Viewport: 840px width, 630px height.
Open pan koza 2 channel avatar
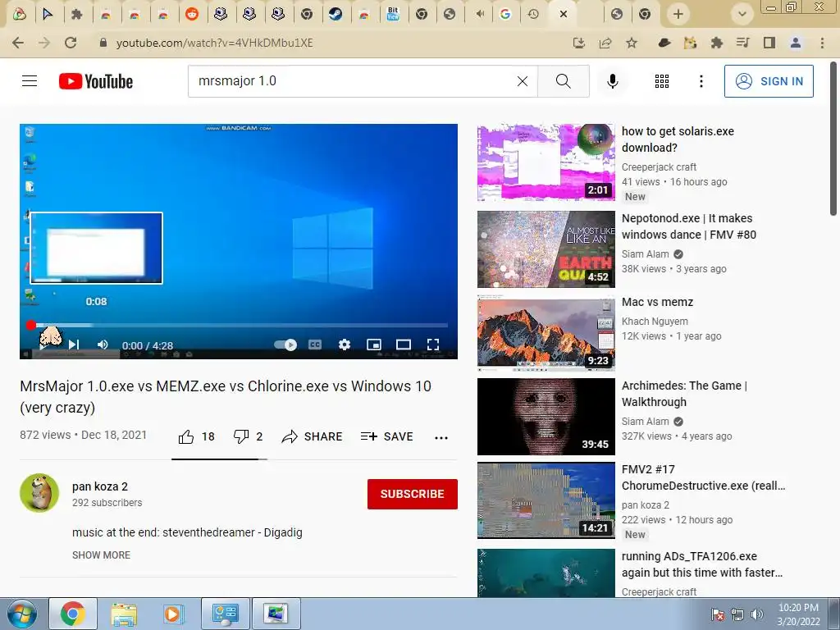coord(39,493)
